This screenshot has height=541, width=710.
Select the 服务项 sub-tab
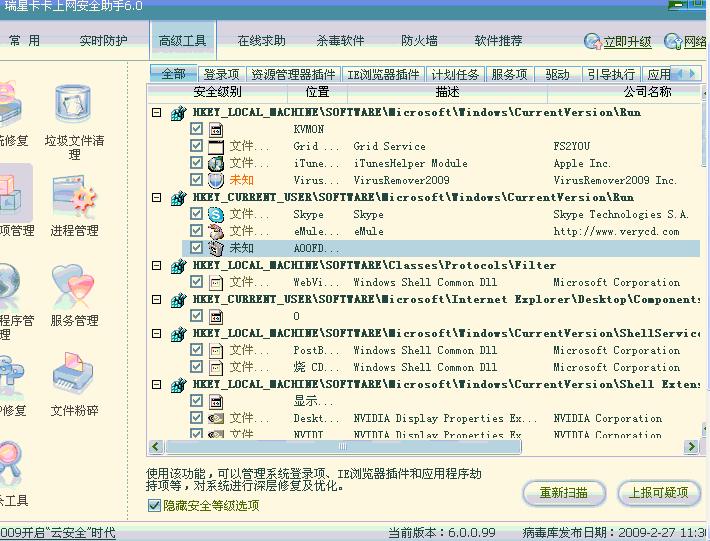coord(509,74)
